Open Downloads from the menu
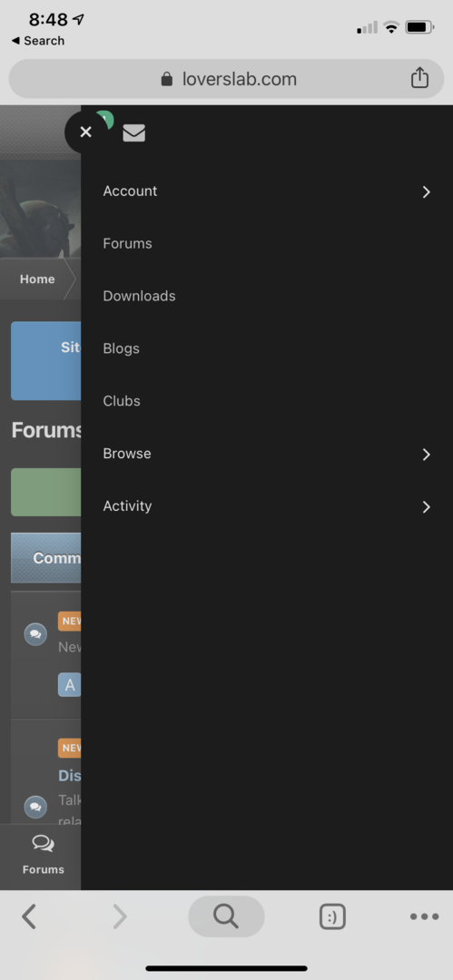 139,296
